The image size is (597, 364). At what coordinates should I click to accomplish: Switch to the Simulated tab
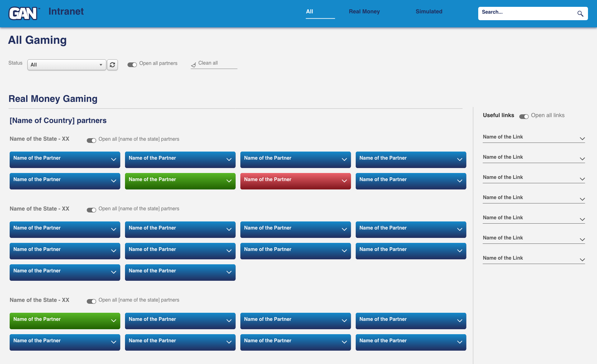pos(429,11)
